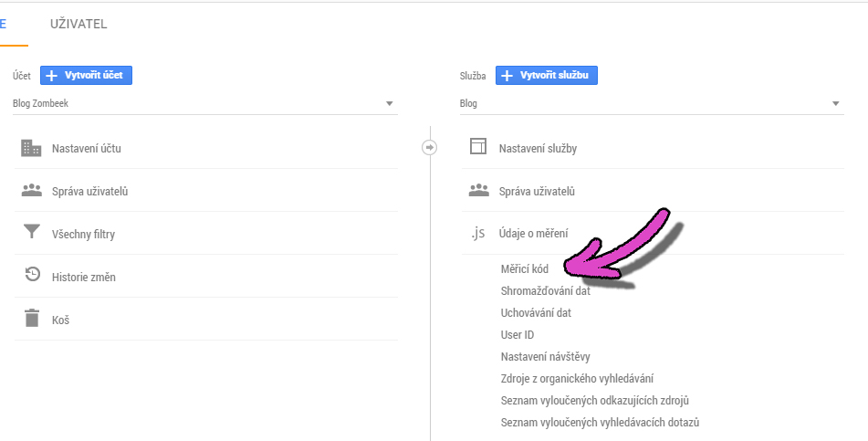Click the funnel icon for Všechny filtry
Image resolution: width=868 pixels, height=441 pixels.
click(32, 232)
